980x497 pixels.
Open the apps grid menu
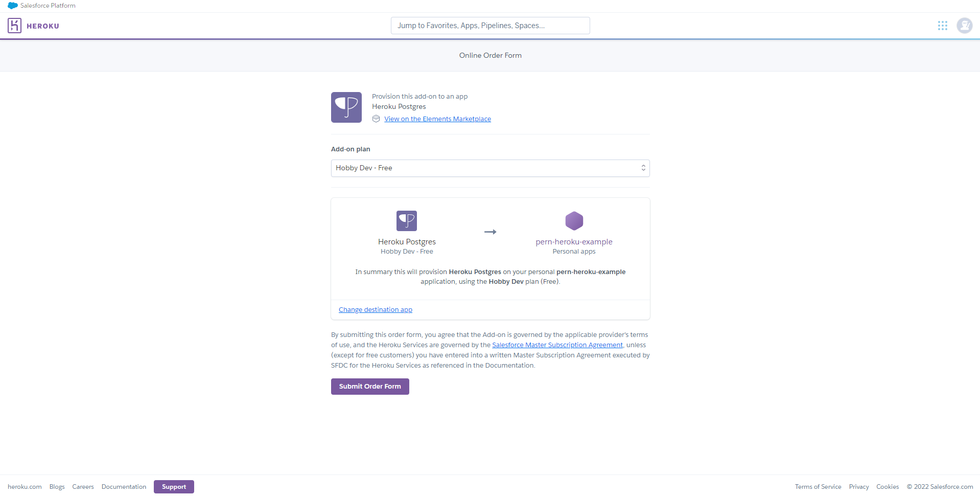943,25
